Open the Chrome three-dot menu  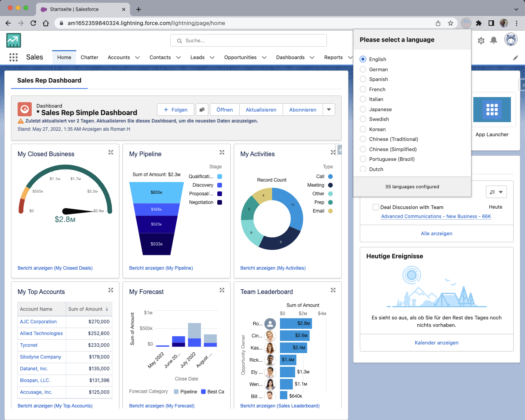[x=517, y=23]
